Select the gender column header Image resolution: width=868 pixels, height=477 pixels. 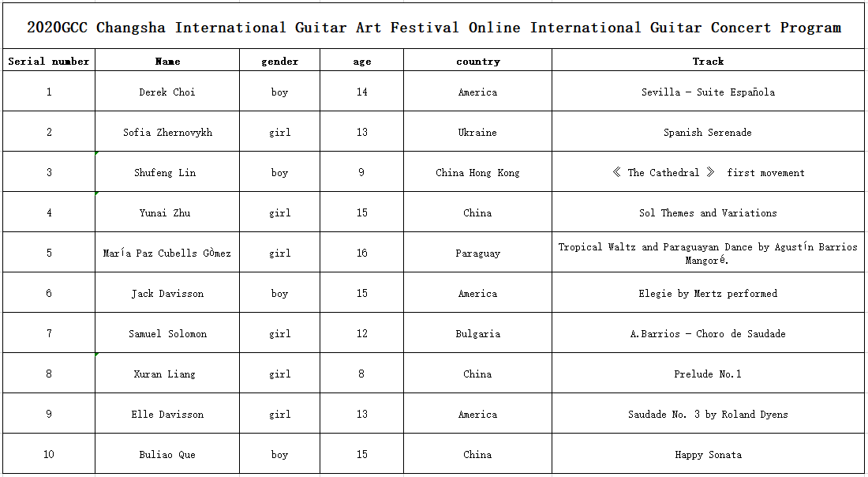(x=279, y=60)
